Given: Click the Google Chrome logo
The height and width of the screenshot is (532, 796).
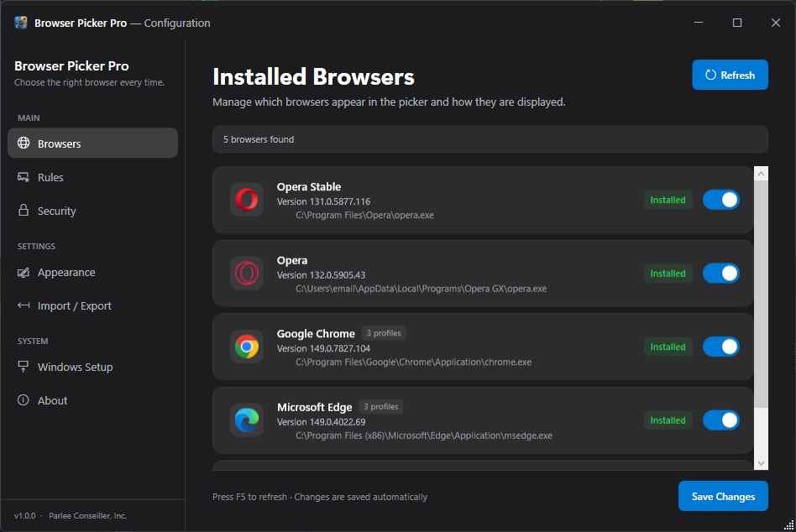Looking at the screenshot, I should click(247, 347).
